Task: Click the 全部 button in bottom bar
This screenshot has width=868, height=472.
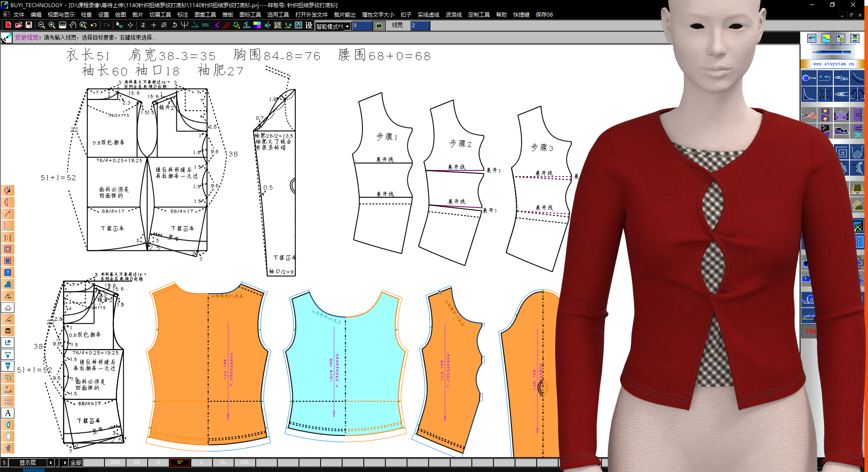Action: pos(76,463)
